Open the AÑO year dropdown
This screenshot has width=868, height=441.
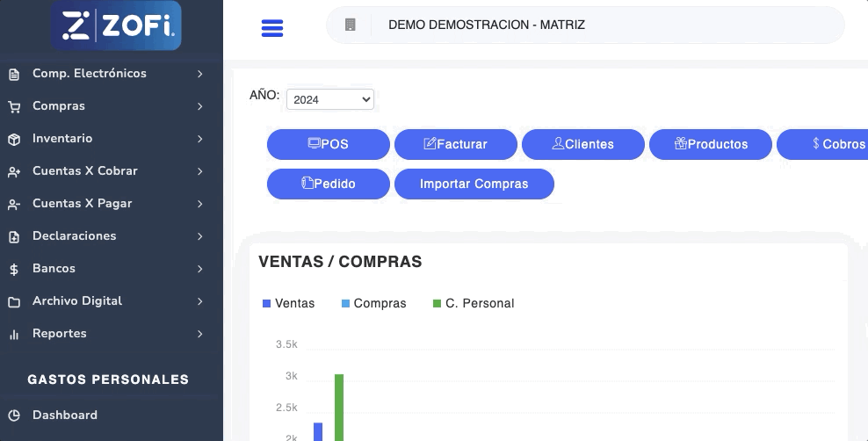pyautogui.click(x=330, y=99)
